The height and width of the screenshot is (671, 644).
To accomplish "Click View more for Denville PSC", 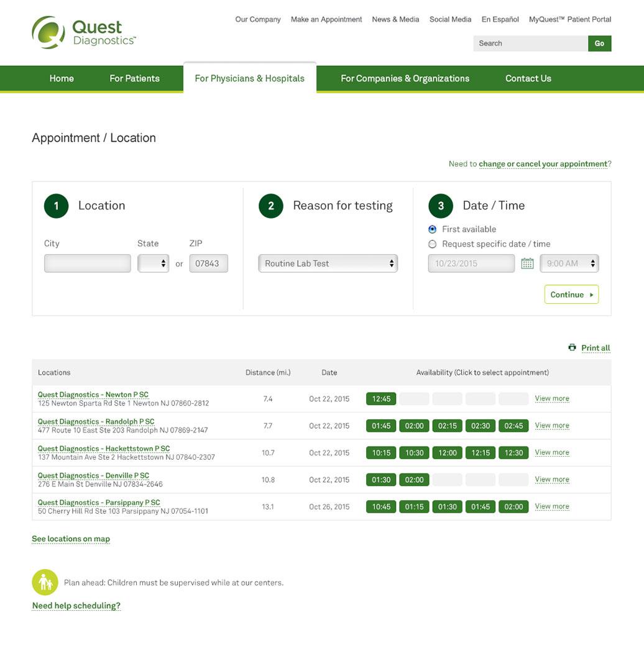I will [552, 479].
